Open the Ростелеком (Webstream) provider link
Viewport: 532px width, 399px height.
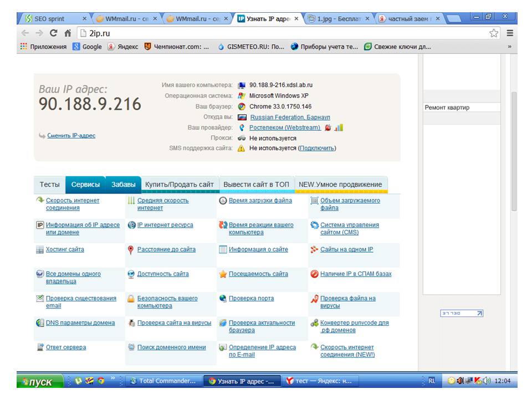pos(285,127)
